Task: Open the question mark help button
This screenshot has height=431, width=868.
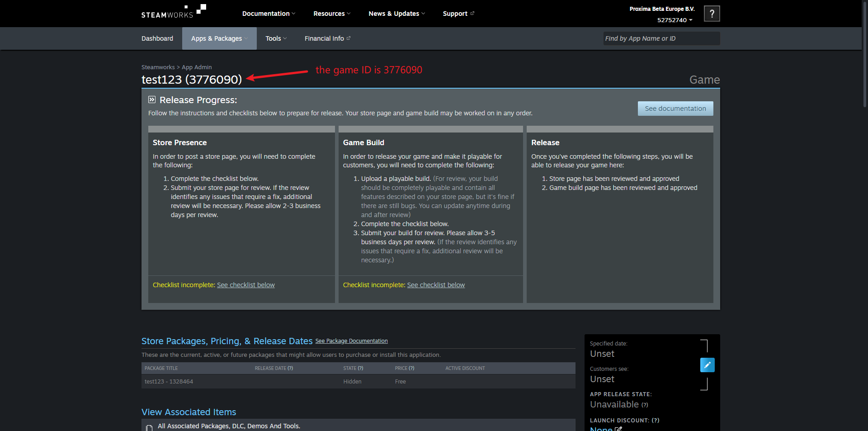Action: click(712, 14)
